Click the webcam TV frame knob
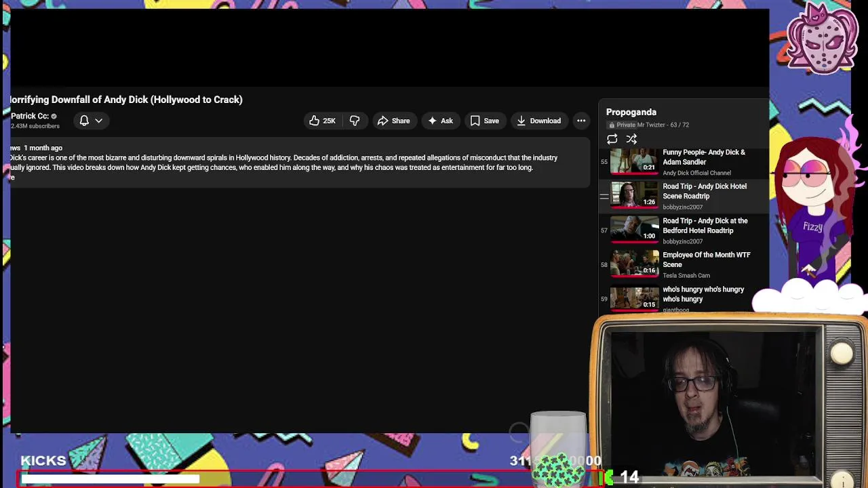The width and height of the screenshot is (868, 488). click(842, 353)
